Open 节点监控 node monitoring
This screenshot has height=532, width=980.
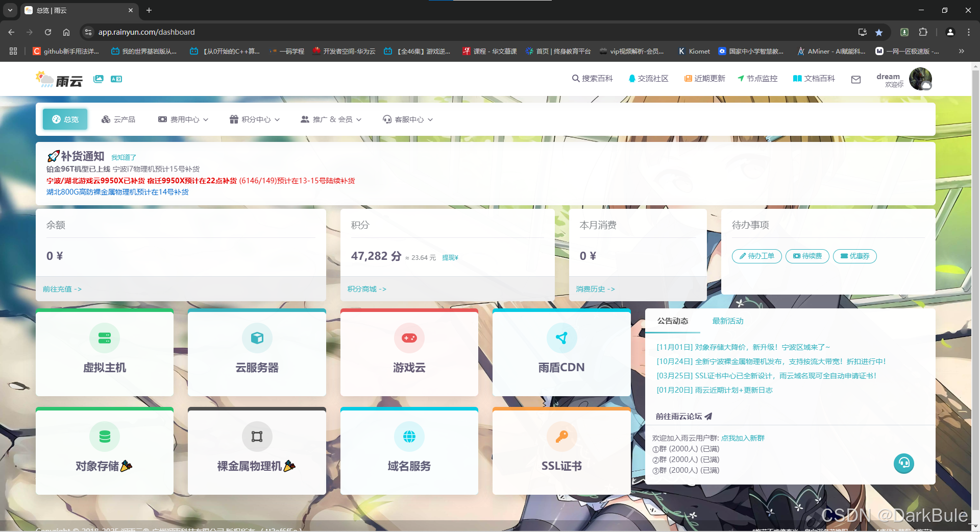757,78
